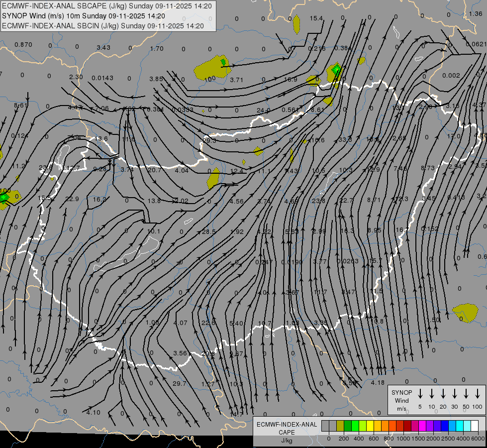Pick the dark red 1000 J/kg swatch
The width and height of the screenshot is (487, 448).
point(407,426)
